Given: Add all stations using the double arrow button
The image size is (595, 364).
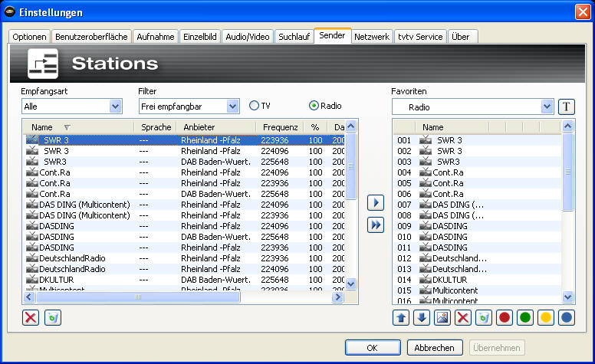Looking at the screenshot, I should click(x=376, y=225).
